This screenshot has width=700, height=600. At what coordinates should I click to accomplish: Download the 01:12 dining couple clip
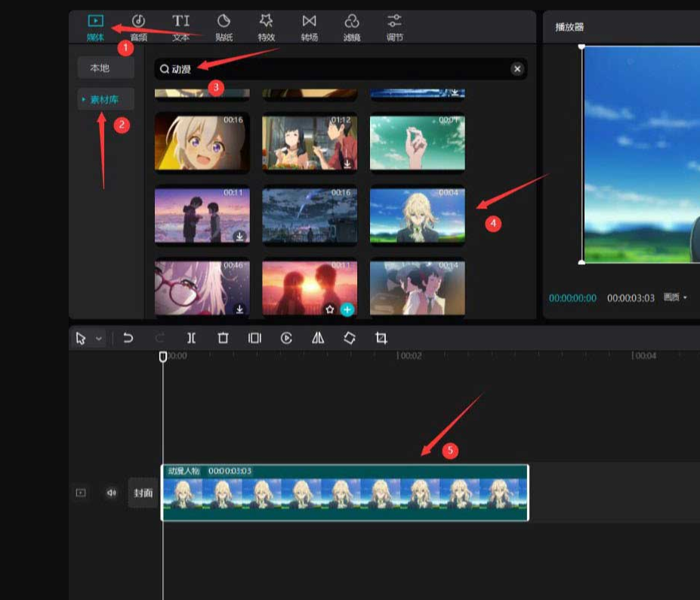click(347, 164)
